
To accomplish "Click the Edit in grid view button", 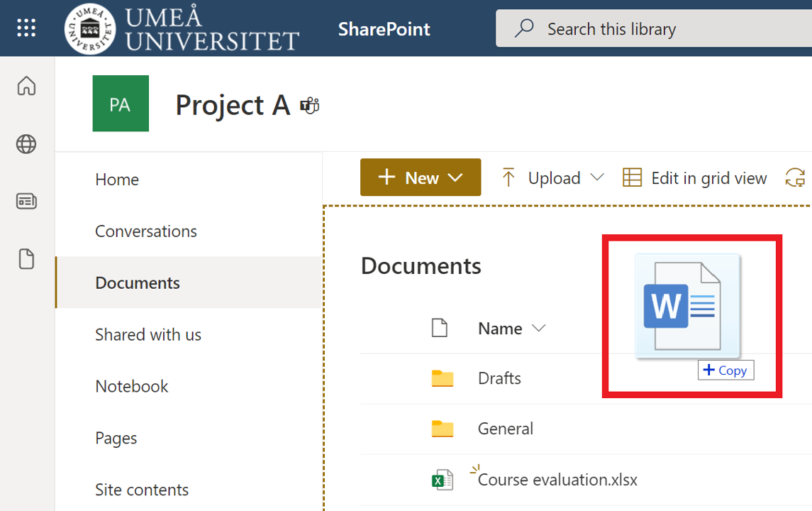I will coord(694,177).
